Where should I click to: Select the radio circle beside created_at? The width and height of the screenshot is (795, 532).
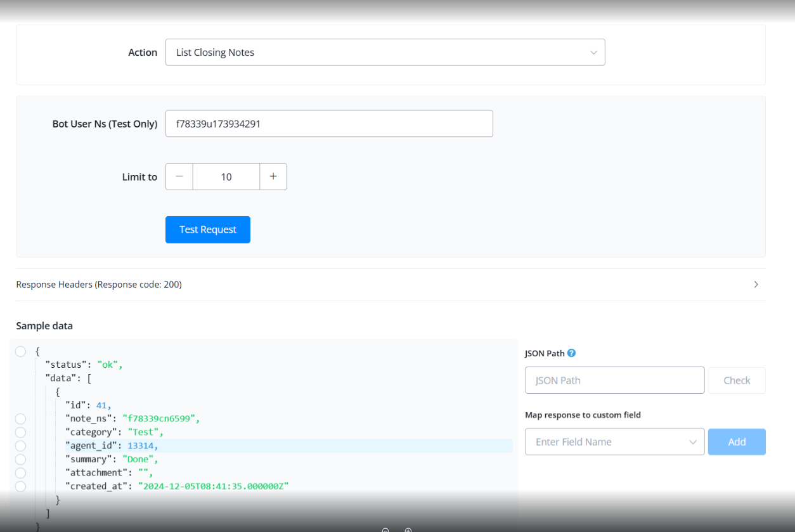coord(20,486)
